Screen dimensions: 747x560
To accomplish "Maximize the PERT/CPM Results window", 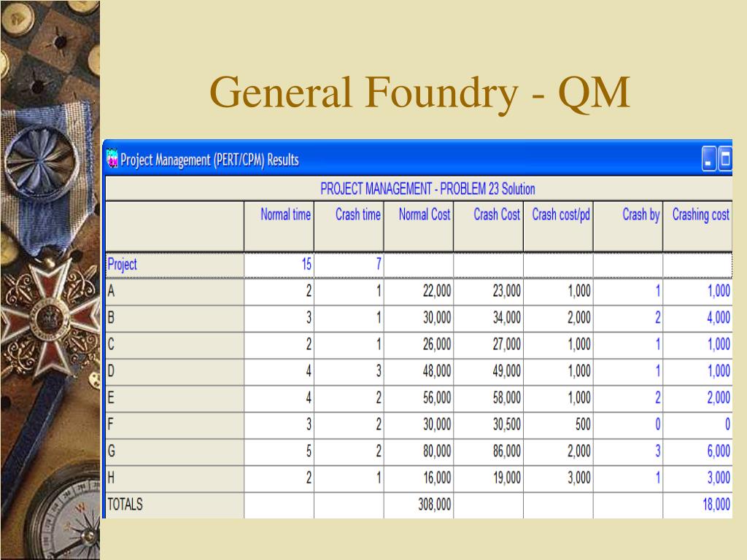I will tap(724, 159).
